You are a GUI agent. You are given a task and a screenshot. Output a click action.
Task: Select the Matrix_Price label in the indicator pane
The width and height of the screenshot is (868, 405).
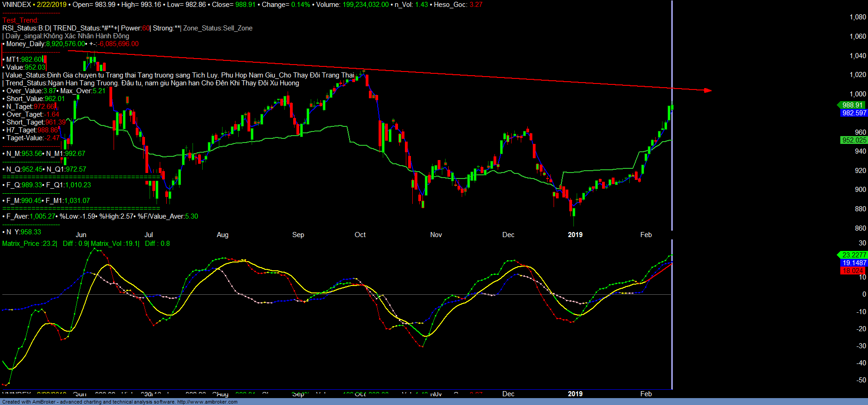pyautogui.click(x=21, y=244)
